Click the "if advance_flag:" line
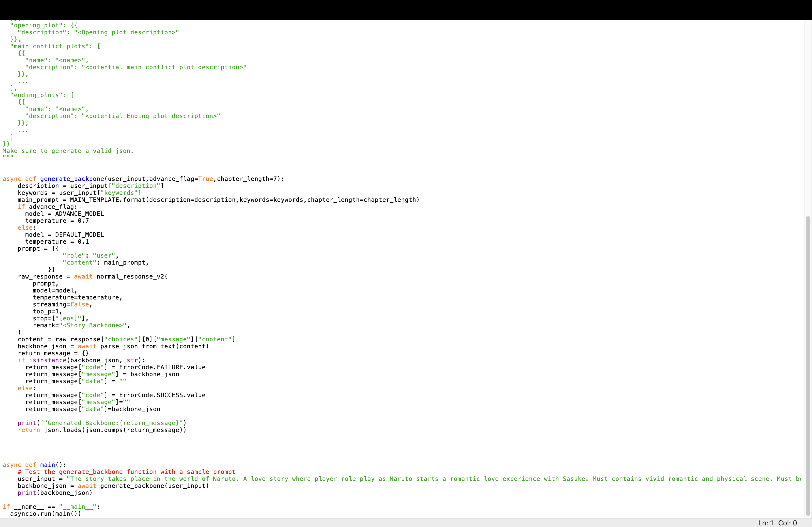Screen dimensions: 812x527 [48, 207]
